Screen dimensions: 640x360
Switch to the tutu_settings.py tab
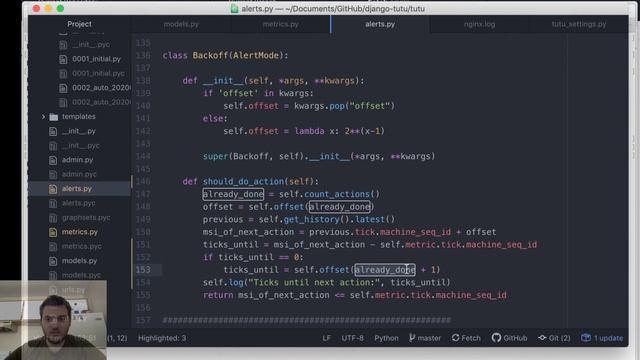point(579,24)
